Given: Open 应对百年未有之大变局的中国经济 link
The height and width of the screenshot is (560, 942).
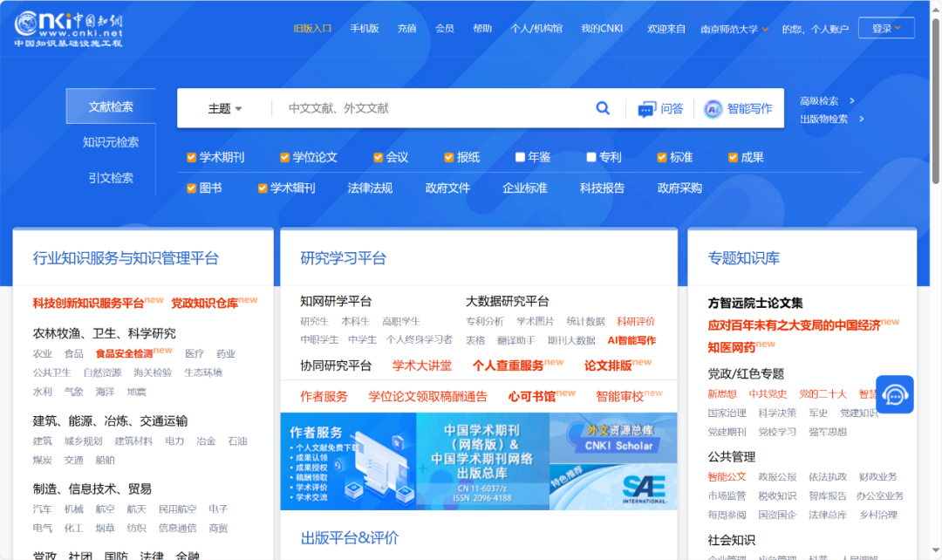Looking at the screenshot, I should 795,325.
